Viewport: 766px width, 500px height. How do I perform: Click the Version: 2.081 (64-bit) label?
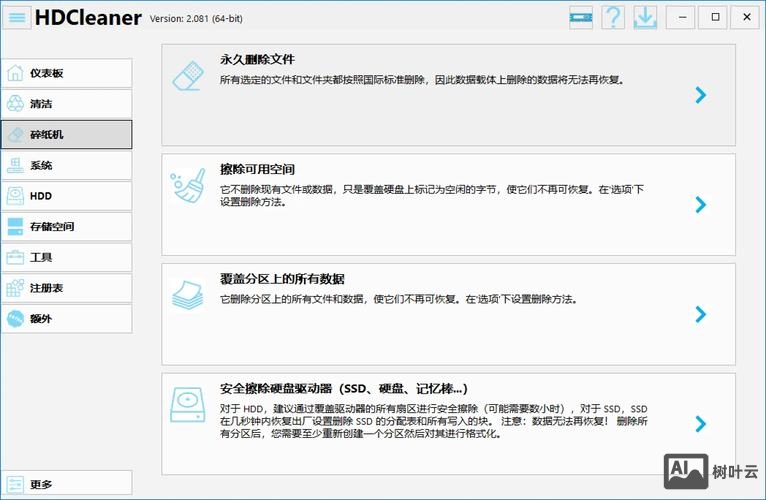coord(196,19)
